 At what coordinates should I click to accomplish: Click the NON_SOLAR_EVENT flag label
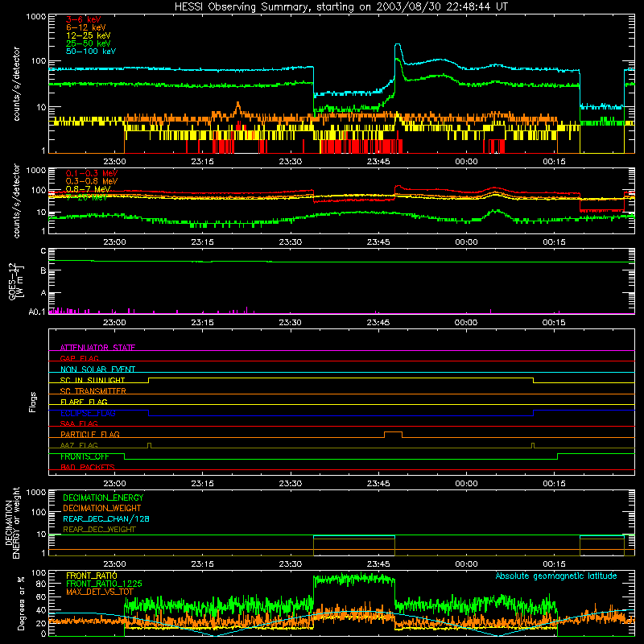pyautogui.click(x=97, y=369)
